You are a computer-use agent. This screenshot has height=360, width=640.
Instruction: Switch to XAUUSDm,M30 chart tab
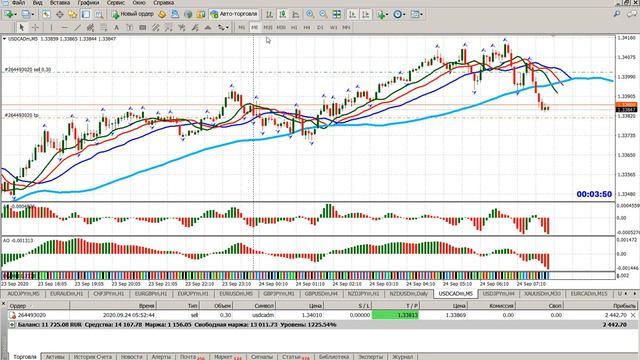coord(542,293)
